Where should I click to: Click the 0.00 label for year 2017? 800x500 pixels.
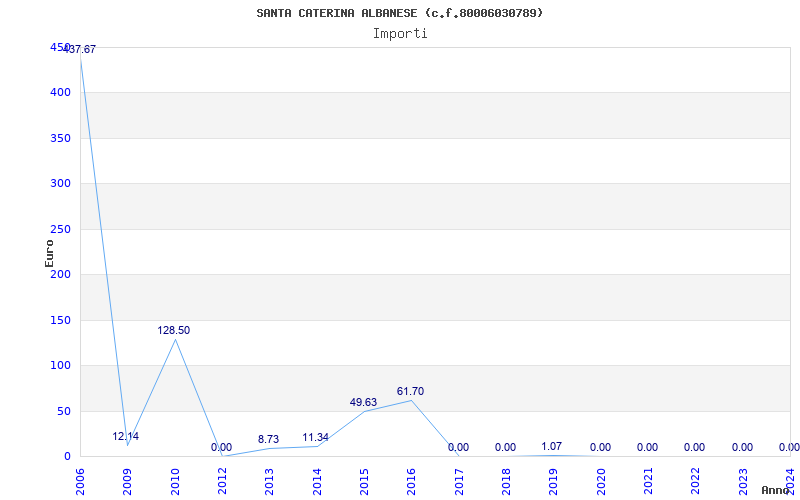tap(458, 447)
